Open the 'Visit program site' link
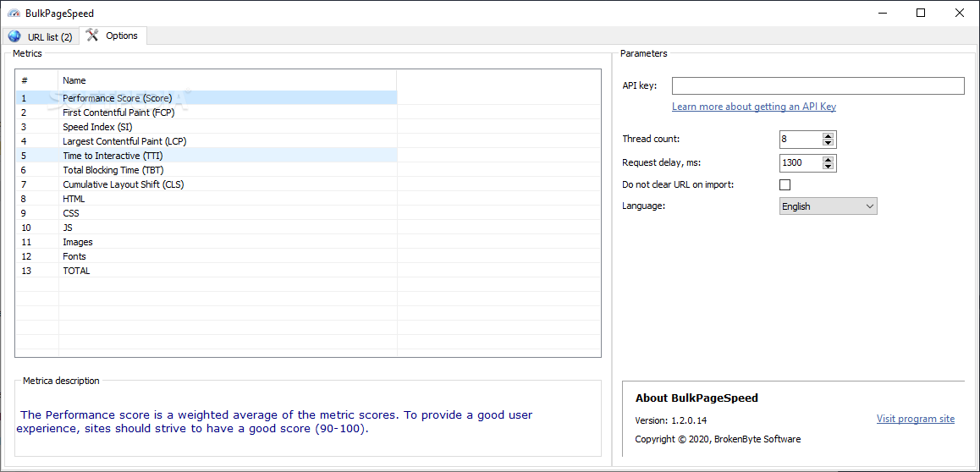 tap(916, 419)
